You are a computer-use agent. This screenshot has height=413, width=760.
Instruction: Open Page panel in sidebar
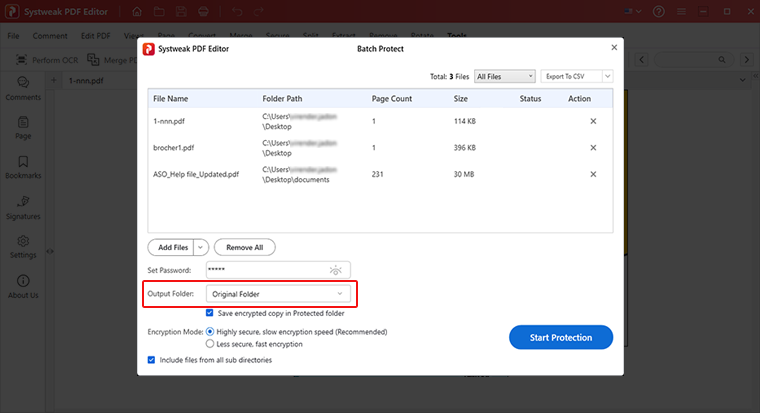pos(23,128)
